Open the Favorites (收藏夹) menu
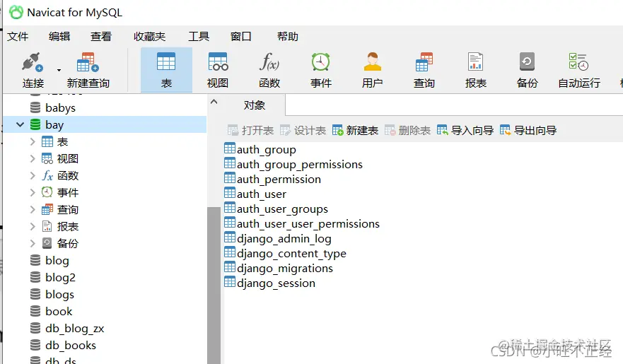Viewport: 623px width, 364px height. [149, 37]
